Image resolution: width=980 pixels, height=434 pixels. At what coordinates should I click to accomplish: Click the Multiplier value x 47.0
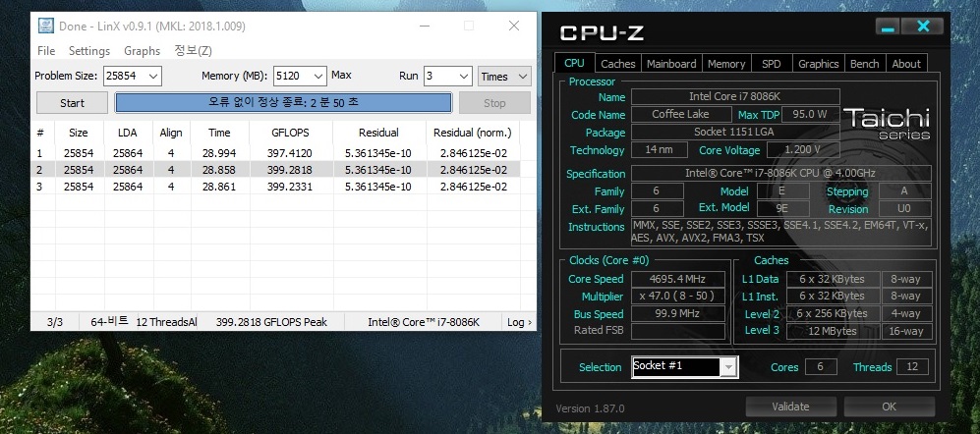pyautogui.click(x=677, y=296)
